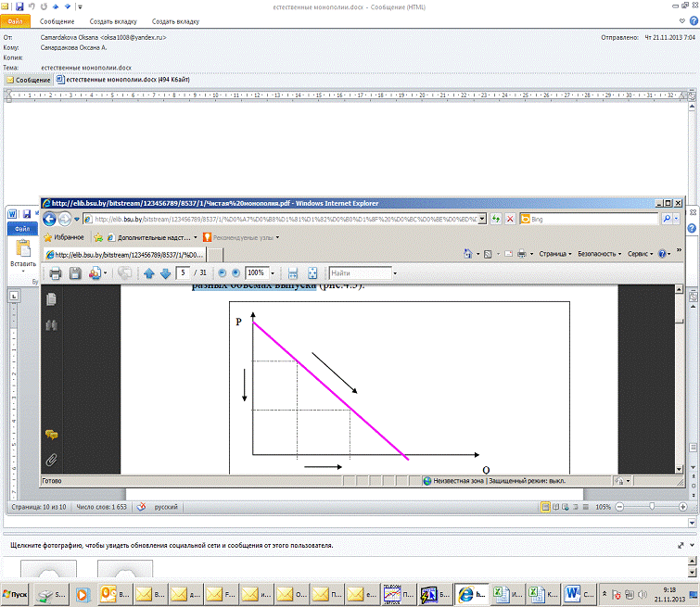The image size is (700, 607).
Task: Click the Print icon in PDF toolbar
Action: point(55,273)
